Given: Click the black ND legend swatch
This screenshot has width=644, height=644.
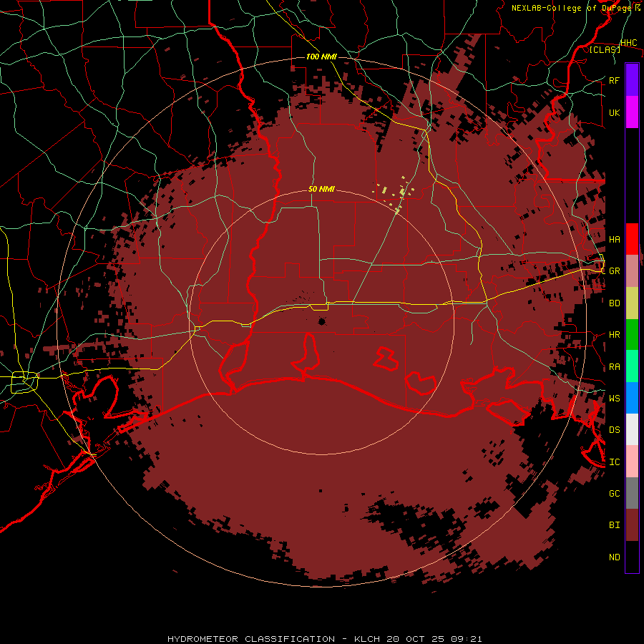Looking at the screenshot, I should point(632,557).
